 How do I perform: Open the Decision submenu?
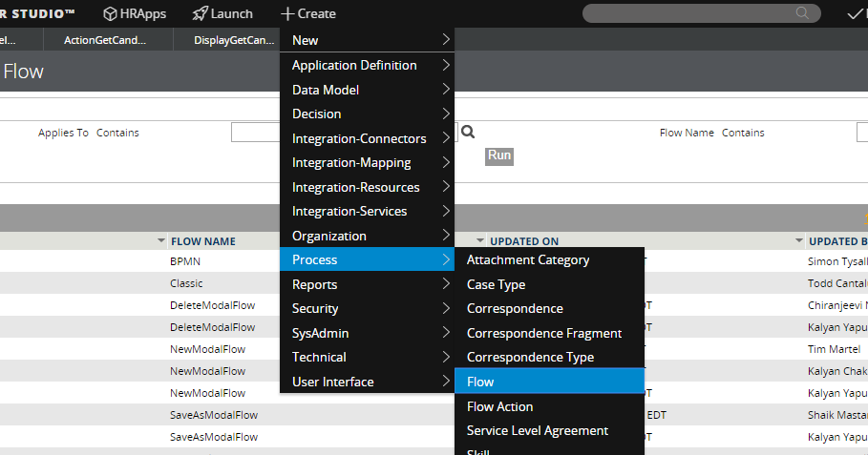click(367, 114)
